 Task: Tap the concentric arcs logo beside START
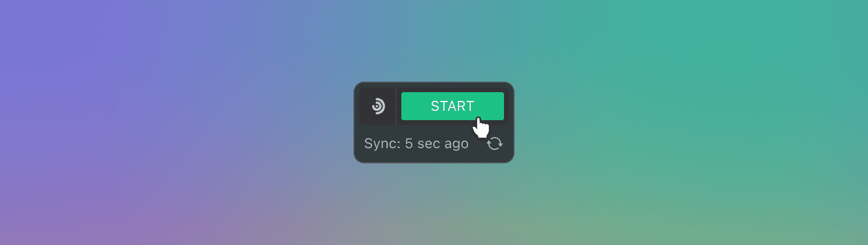(378, 106)
